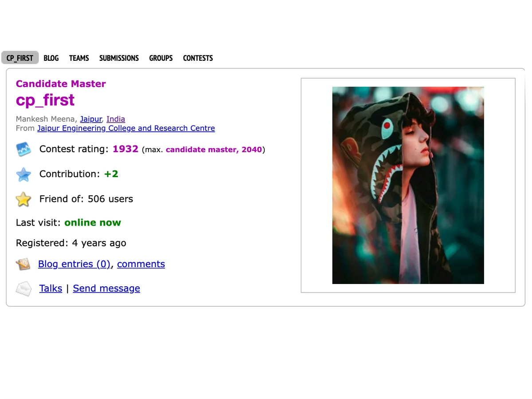The width and height of the screenshot is (532, 399).
Task: Click the envelope message icon
Action: (24, 289)
